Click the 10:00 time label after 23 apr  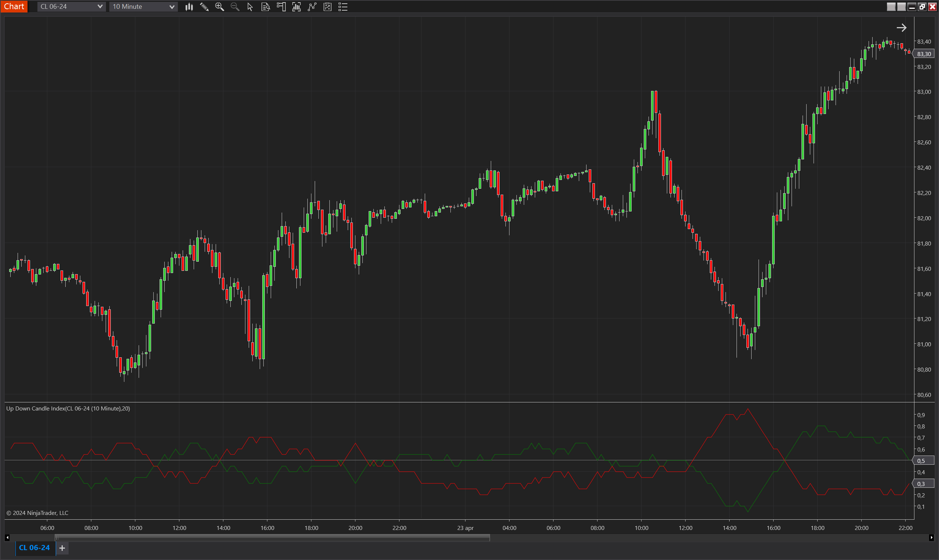(642, 528)
